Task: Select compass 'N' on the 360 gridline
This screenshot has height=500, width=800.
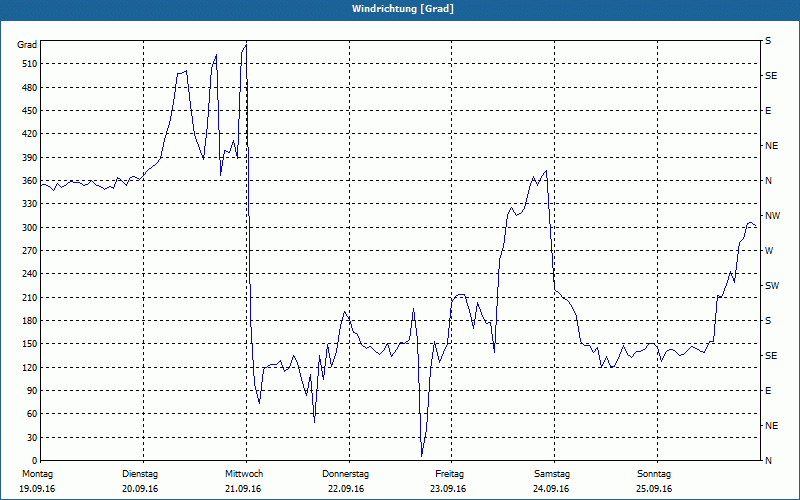Action: coord(768,181)
